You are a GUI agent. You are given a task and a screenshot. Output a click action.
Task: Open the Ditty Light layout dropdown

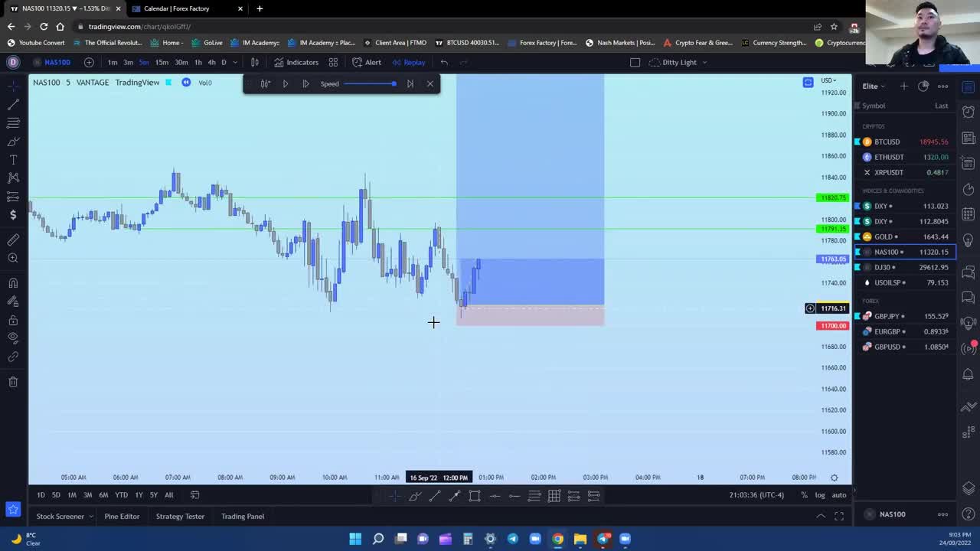point(678,62)
